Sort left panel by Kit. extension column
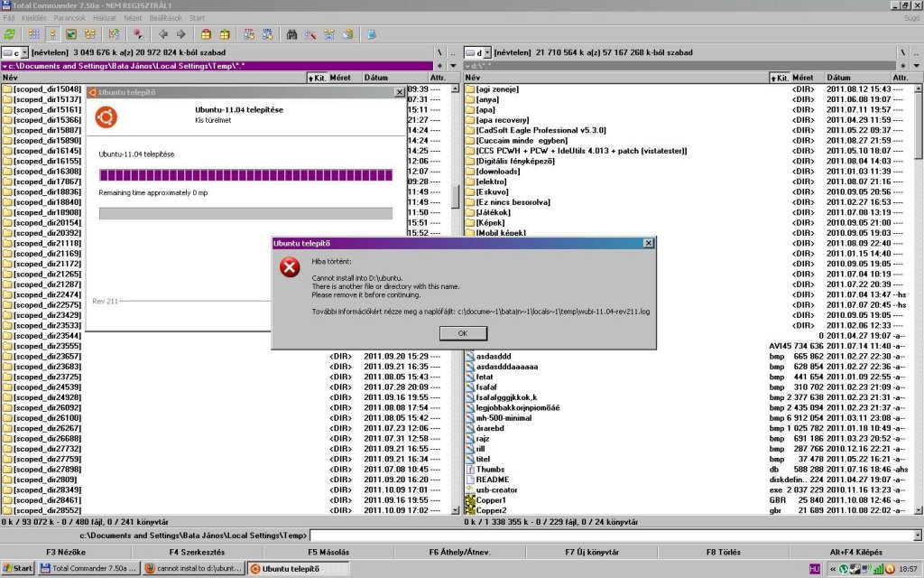Screen dimensions: 924x578 point(317,78)
